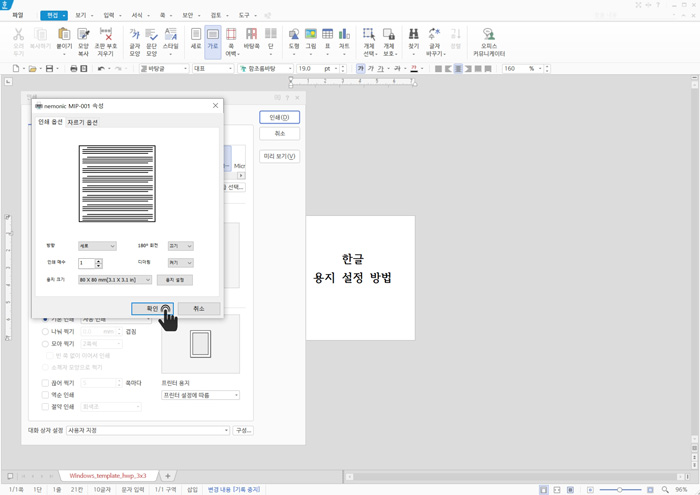Switch to 인쇄 옵션 tab
This screenshot has width=700, height=495.
coord(50,122)
